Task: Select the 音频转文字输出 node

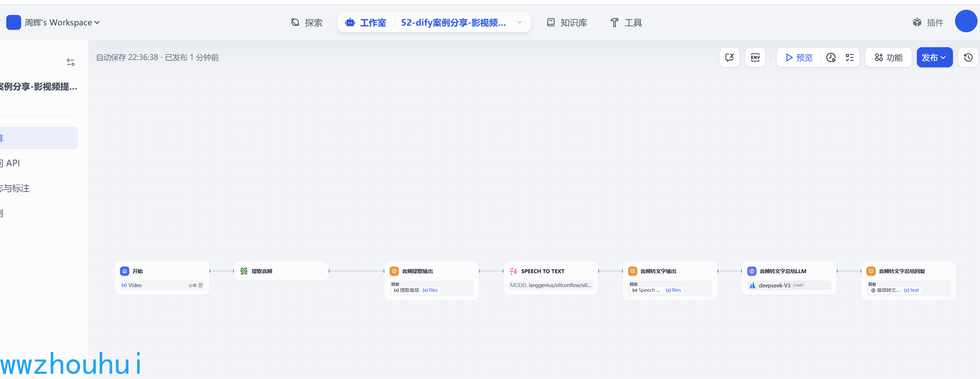Action: 670,281
